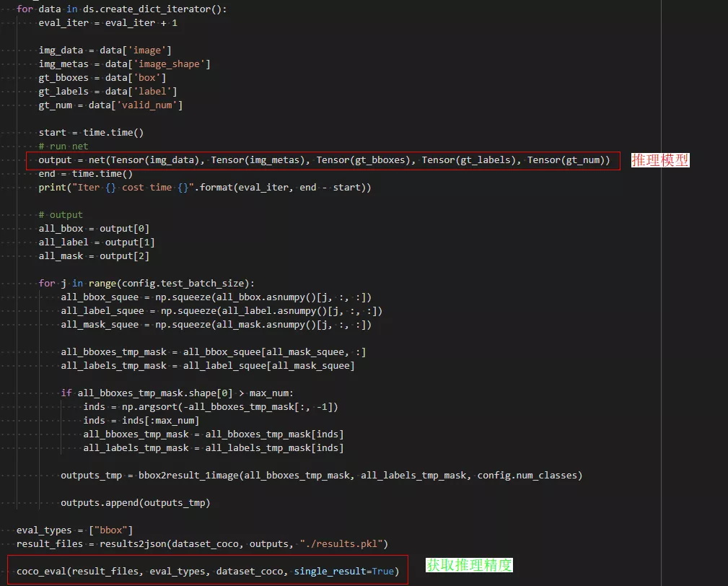This screenshot has height=586, width=728.
Task: Click Tensor(gt_num) in the net call
Action: (568, 160)
